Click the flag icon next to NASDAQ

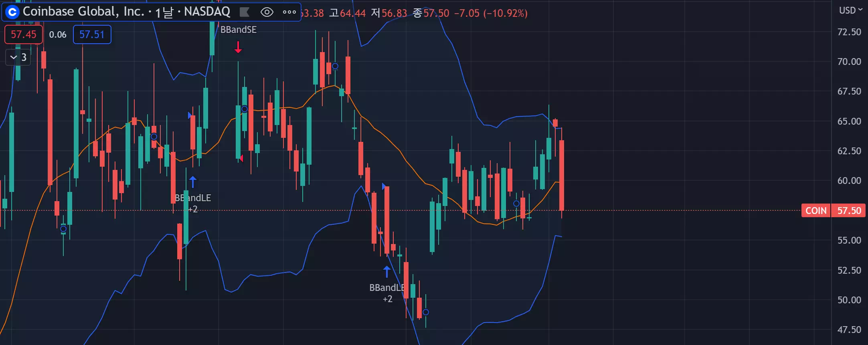[x=244, y=12]
